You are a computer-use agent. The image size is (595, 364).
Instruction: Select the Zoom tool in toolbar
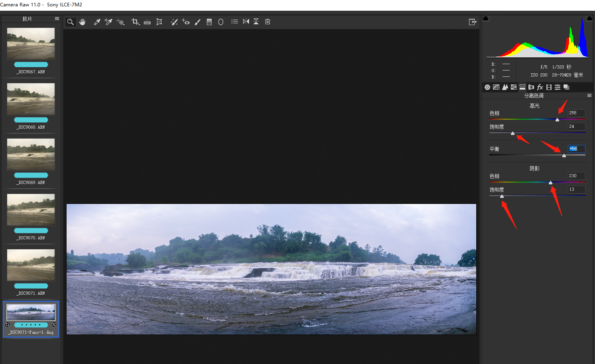[71, 22]
